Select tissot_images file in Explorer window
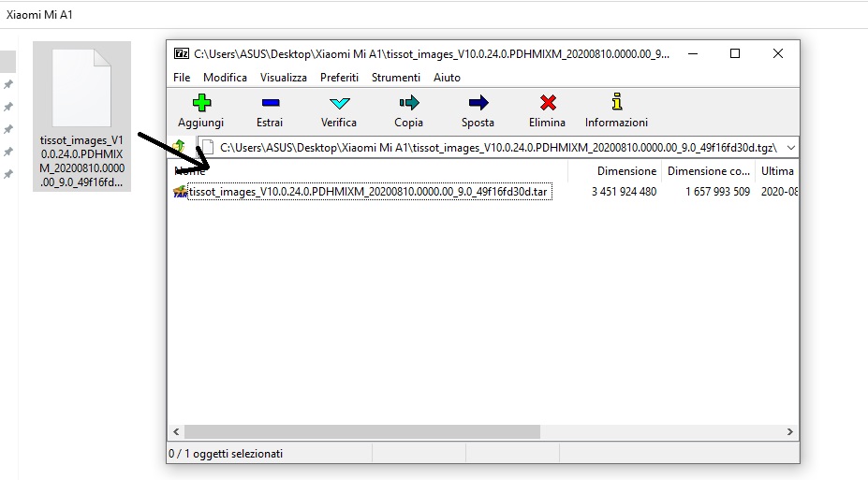The width and height of the screenshot is (868, 480). 81,117
